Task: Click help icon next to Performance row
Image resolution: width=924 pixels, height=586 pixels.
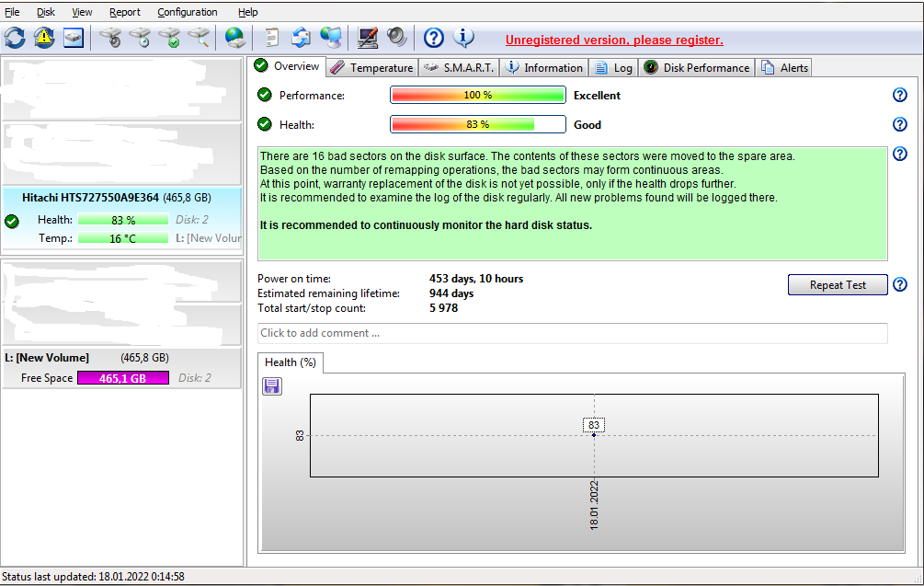Action: point(899,95)
